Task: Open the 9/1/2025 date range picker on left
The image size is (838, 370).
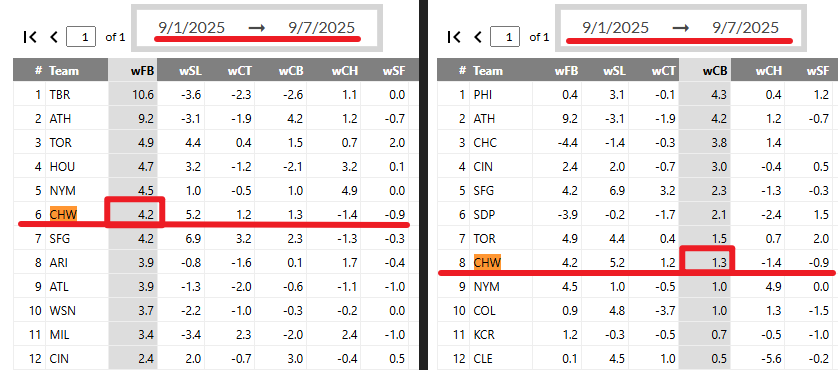Action: pyautogui.click(x=257, y=28)
